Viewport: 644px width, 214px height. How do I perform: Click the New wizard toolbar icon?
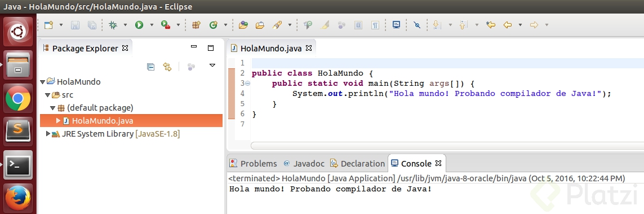(48, 25)
